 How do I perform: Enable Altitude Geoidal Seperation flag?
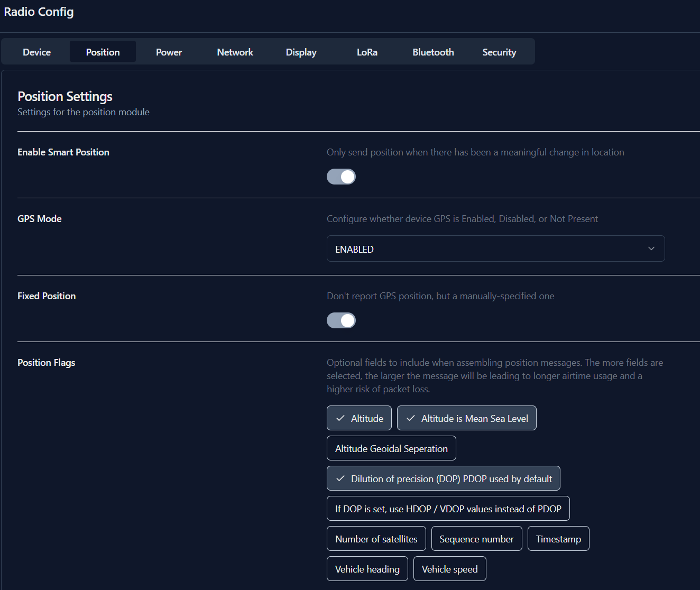[391, 448]
